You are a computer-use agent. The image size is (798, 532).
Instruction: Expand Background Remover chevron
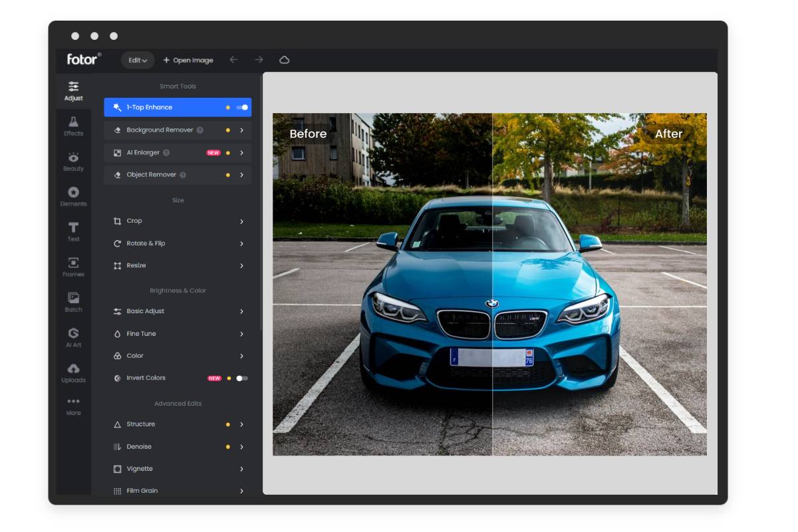pos(241,130)
